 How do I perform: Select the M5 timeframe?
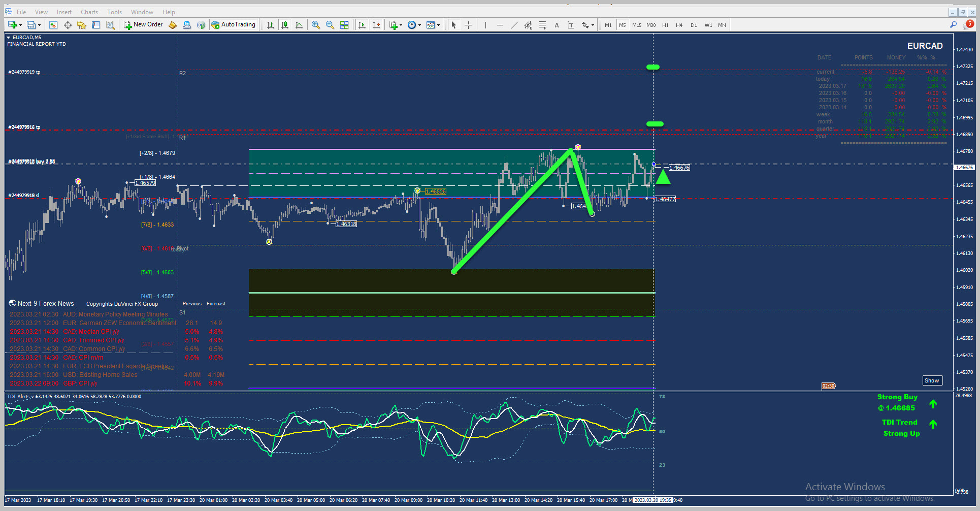tap(623, 25)
